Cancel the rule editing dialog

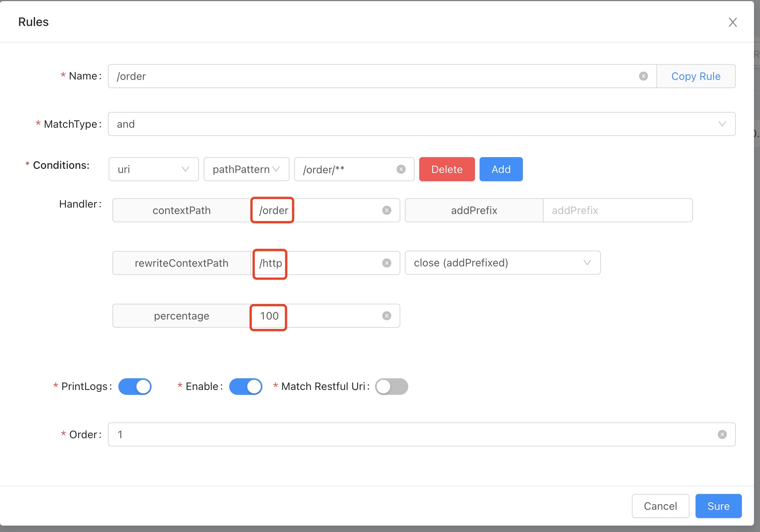click(660, 506)
